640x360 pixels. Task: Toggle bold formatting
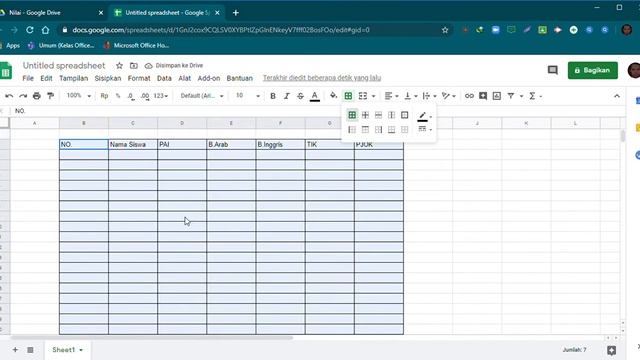click(x=273, y=96)
